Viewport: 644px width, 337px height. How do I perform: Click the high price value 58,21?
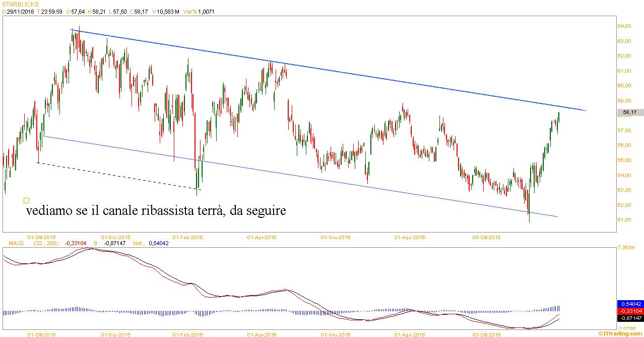pyautogui.click(x=99, y=12)
